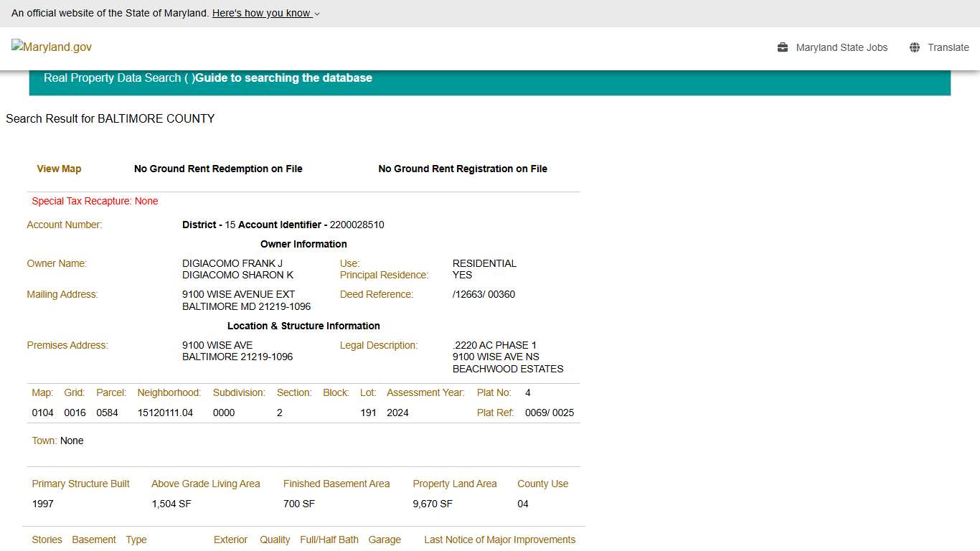Select the Account Number label
This screenshot has width=980, height=551.
tap(64, 225)
